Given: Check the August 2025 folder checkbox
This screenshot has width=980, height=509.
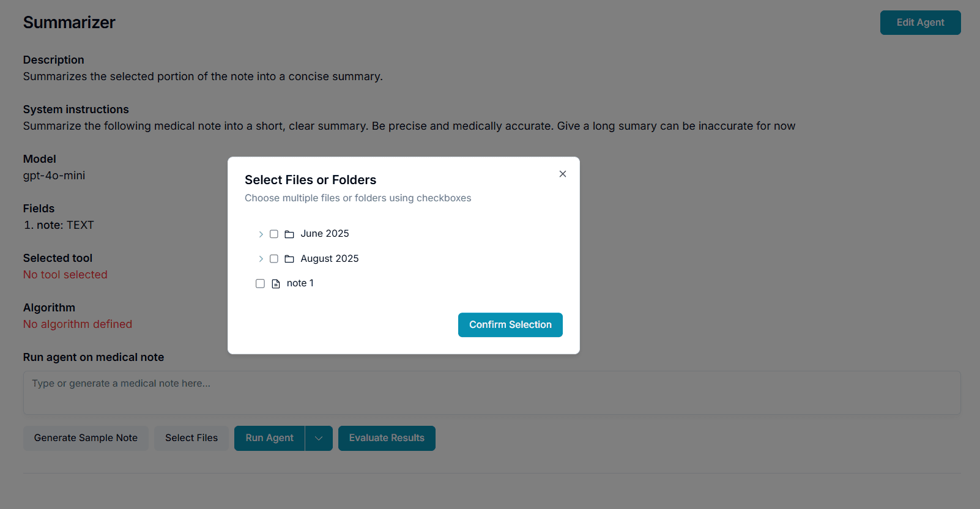Looking at the screenshot, I should click(273, 258).
